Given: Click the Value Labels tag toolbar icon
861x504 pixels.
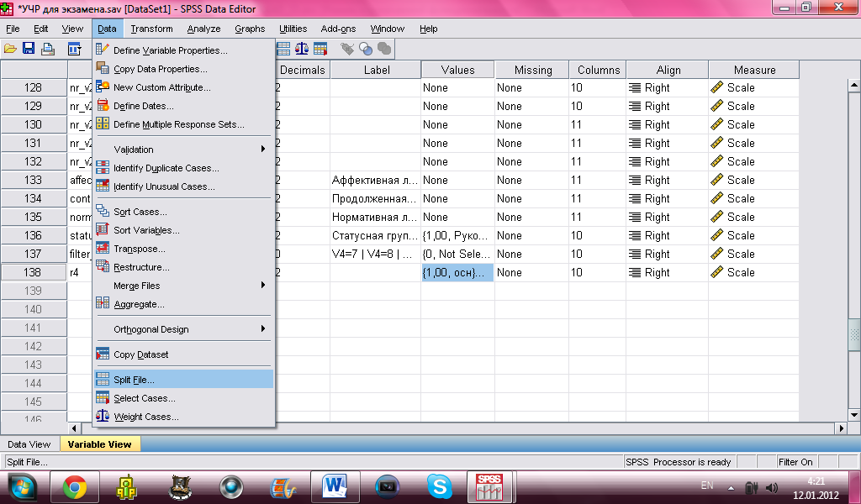Looking at the screenshot, I should coord(347,49).
